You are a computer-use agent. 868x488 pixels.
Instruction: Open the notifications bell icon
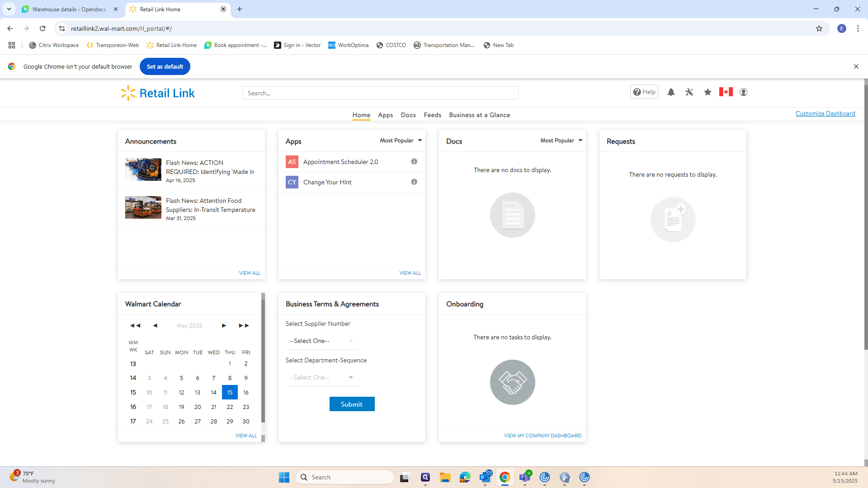671,92
